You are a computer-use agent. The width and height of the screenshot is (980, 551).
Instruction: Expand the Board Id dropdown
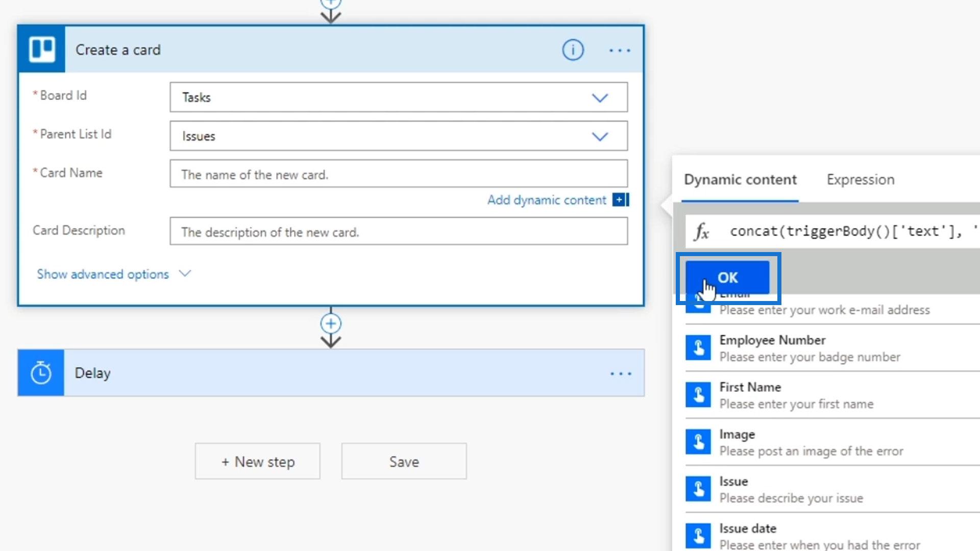[600, 97]
